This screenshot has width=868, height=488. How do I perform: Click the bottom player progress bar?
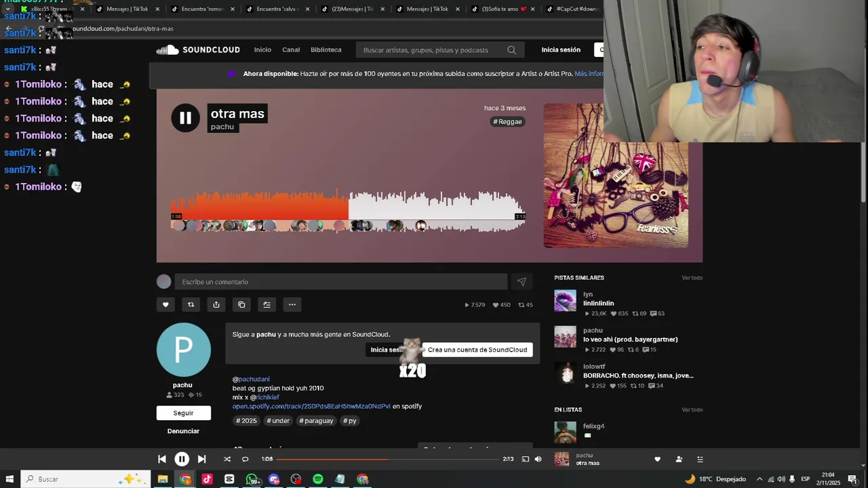pyautogui.click(x=387, y=459)
